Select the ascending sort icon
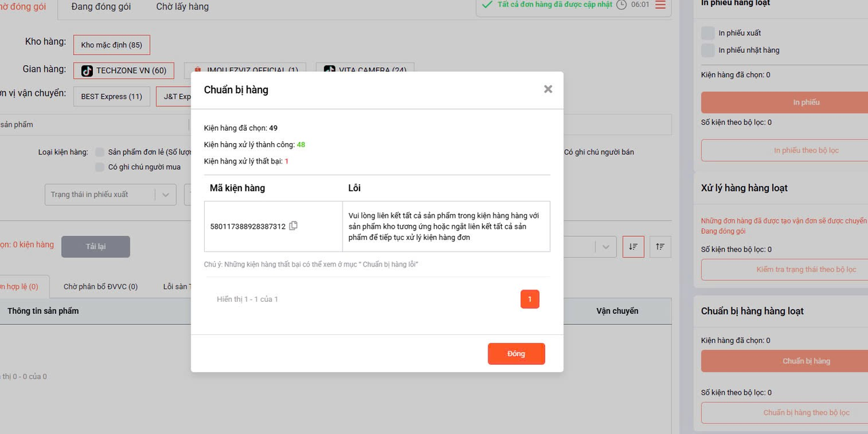868x434 pixels. [x=660, y=247]
